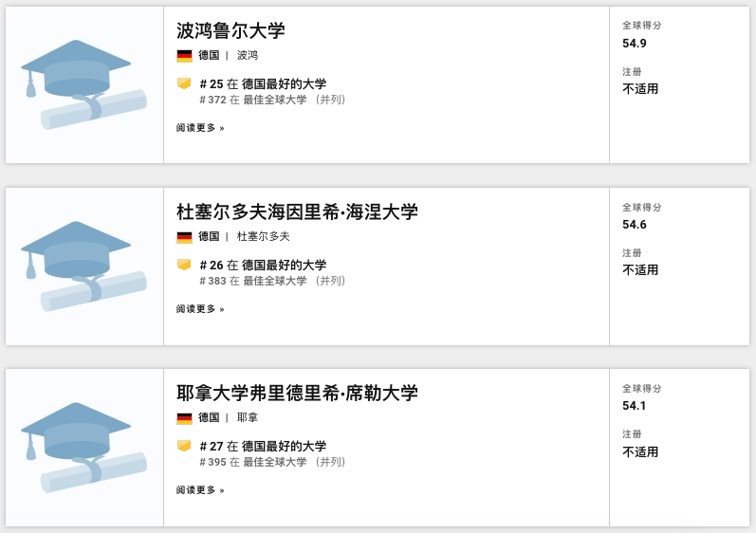Click the German flag icon beside 耶拿
Viewport: 756px width, 533px height.
pyautogui.click(x=184, y=418)
